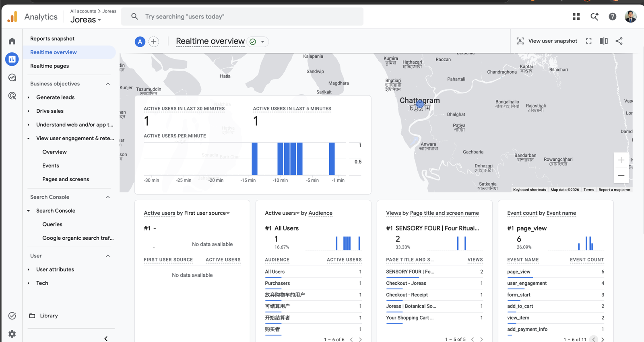Open the Advertising icon in left rail

(12, 95)
